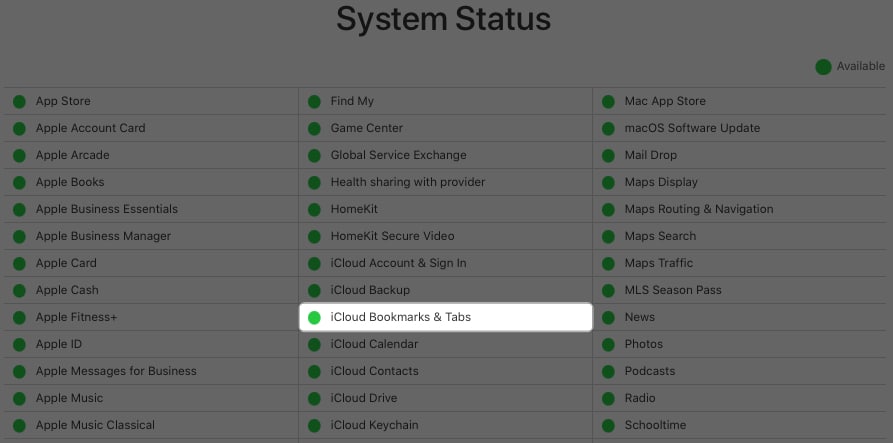Click the iCloud Account & Sign In label
The height and width of the screenshot is (443, 893).
398,263
